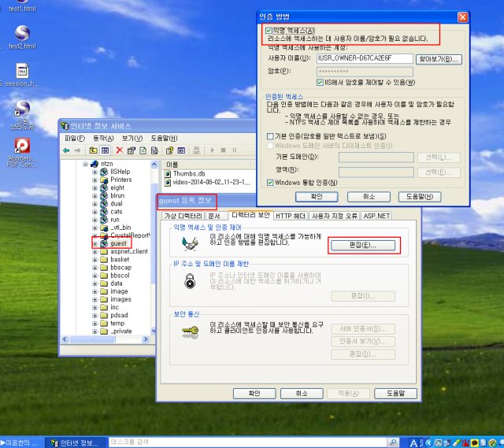Expand the Printers tree node

(x=94, y=180)
